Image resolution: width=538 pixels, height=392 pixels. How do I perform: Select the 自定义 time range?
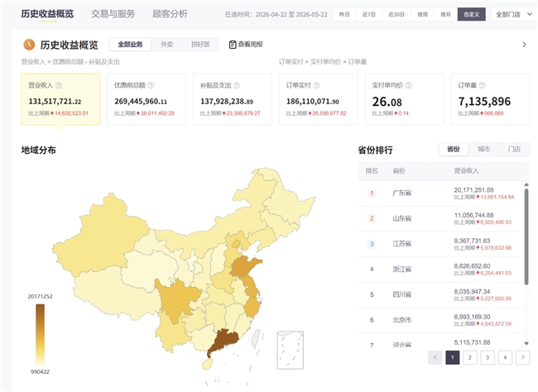(472, 14)
